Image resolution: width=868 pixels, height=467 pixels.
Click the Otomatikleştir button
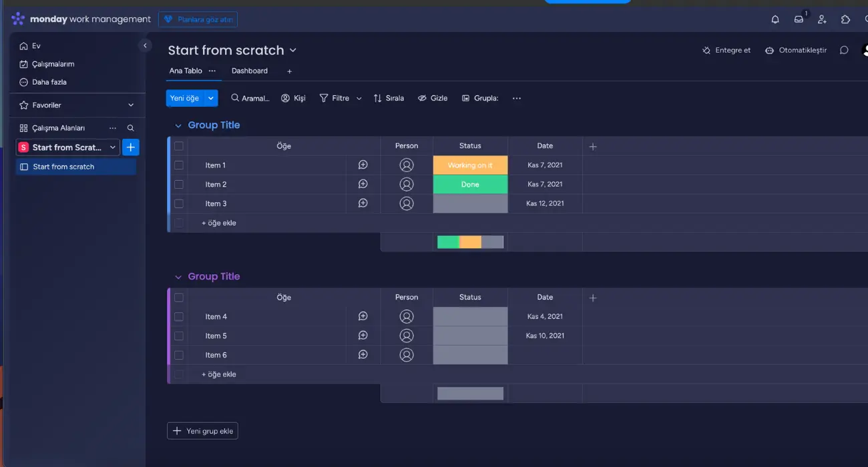[x=796, y=50]
